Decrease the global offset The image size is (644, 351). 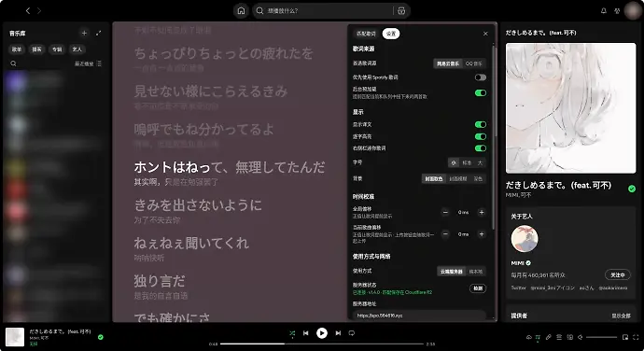(445, 212)
